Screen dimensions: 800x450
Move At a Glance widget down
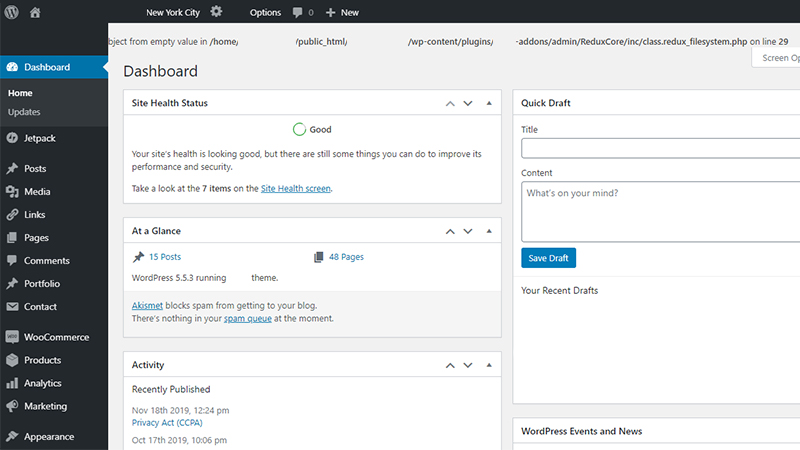click(x=468, y=231)
